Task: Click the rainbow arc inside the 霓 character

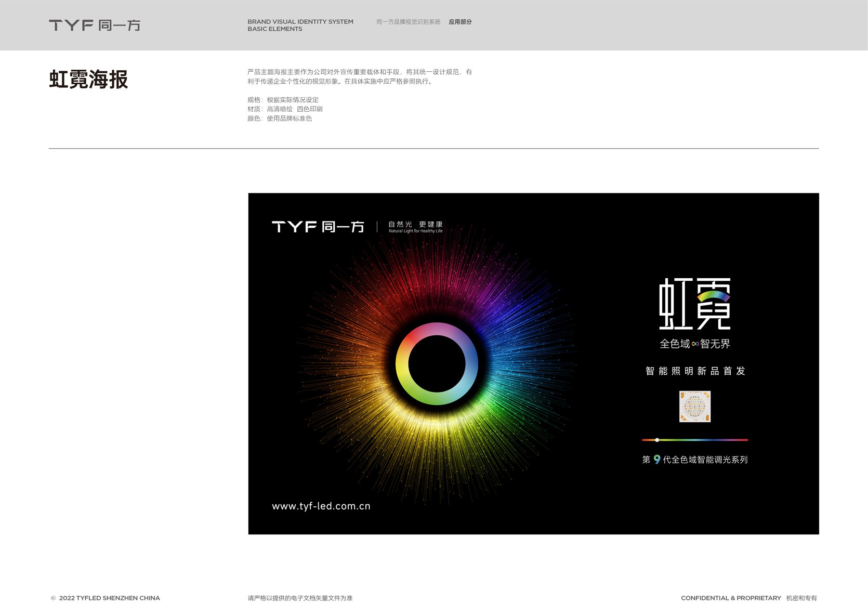Action: pos(713,296)
